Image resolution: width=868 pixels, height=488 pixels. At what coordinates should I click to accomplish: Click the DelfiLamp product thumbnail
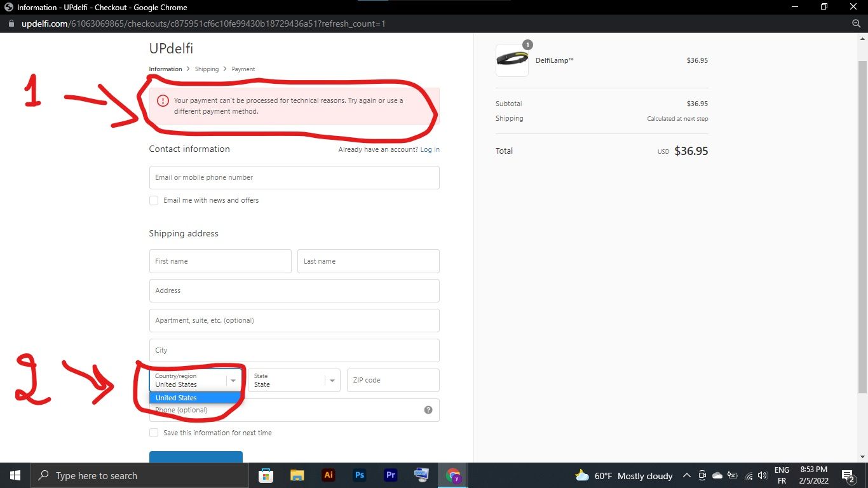pos(512,60)
